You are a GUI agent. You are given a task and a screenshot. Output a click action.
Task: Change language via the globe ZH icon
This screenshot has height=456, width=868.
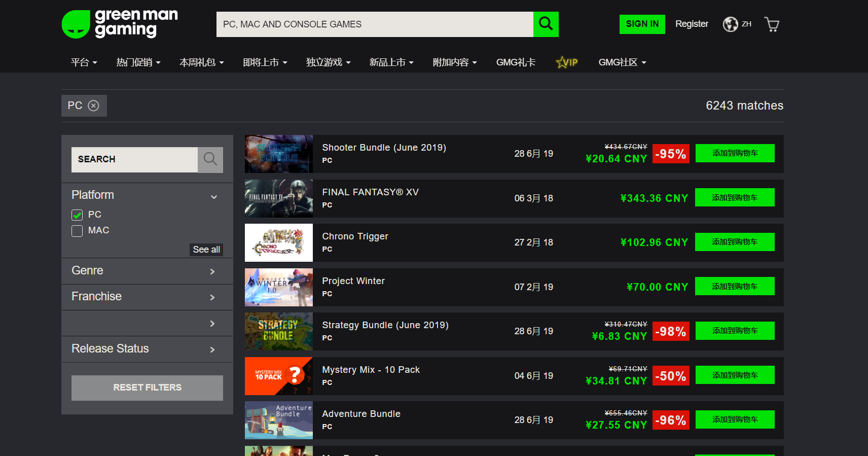[737, 24]
